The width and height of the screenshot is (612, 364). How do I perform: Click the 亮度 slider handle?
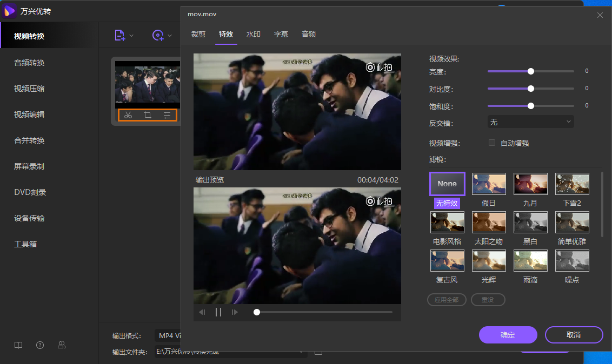tap(531, 71)
